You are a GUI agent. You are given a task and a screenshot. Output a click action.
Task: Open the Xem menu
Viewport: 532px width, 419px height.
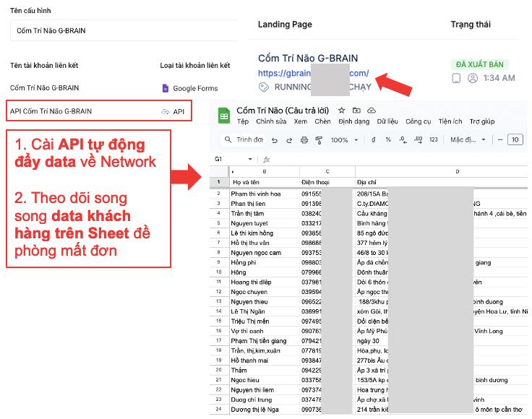(300, 121)
